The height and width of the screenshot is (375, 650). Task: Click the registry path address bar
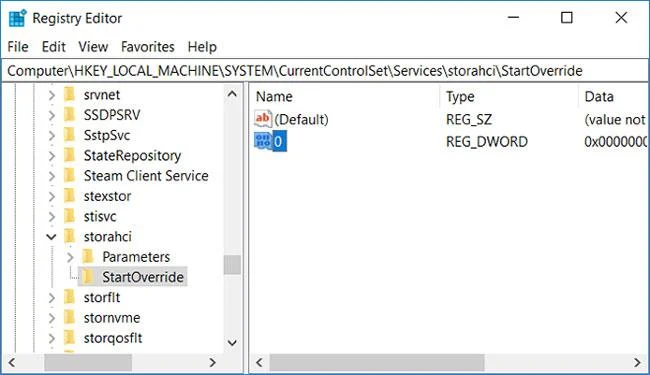click(x=325, y=71)
